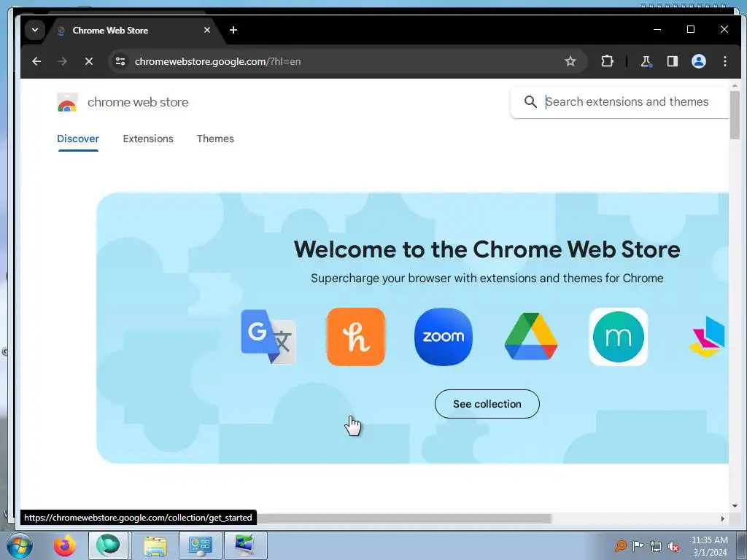Click the active browser taskbar button

click(x=108, y=545)
